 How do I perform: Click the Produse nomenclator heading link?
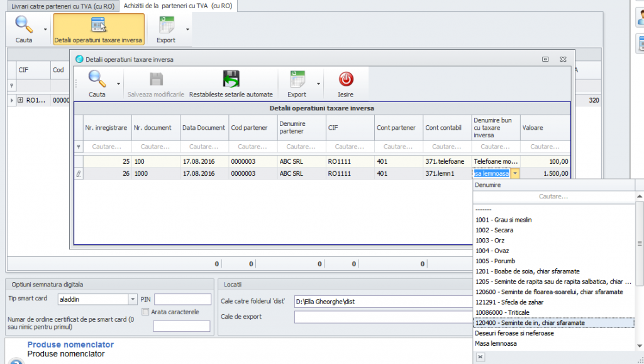(70, 344)
